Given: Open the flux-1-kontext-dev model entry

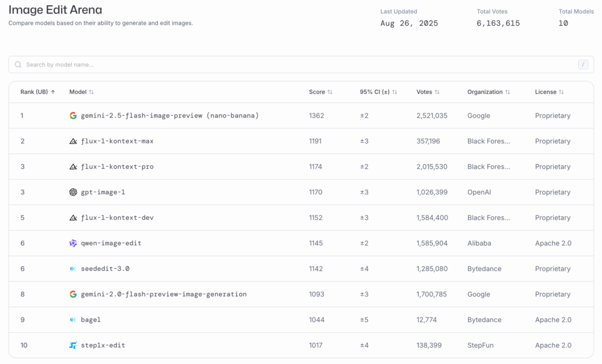Looking at the screenshot, I should pos(117,218).
